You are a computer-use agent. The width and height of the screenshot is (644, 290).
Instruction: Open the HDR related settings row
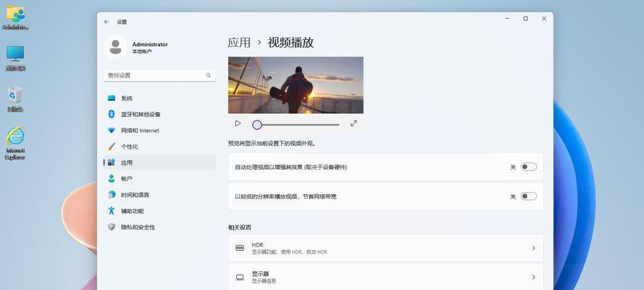(x=385, y=248)
